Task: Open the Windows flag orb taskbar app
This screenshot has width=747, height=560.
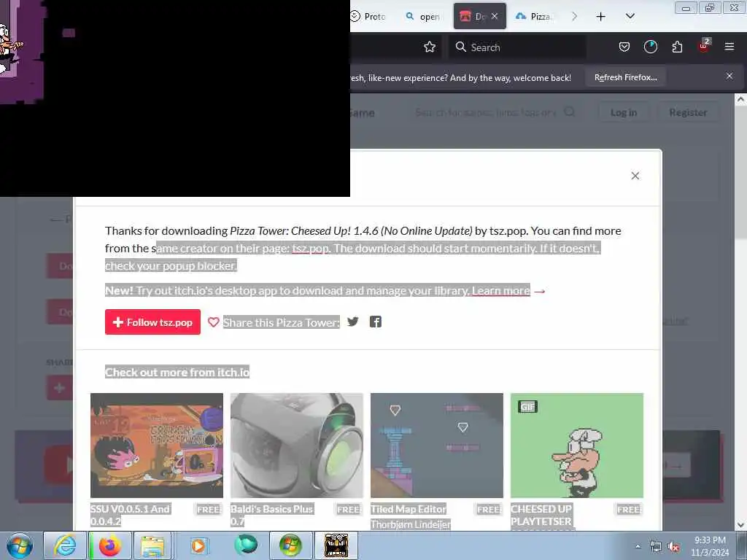Action: tap(290, 545)
